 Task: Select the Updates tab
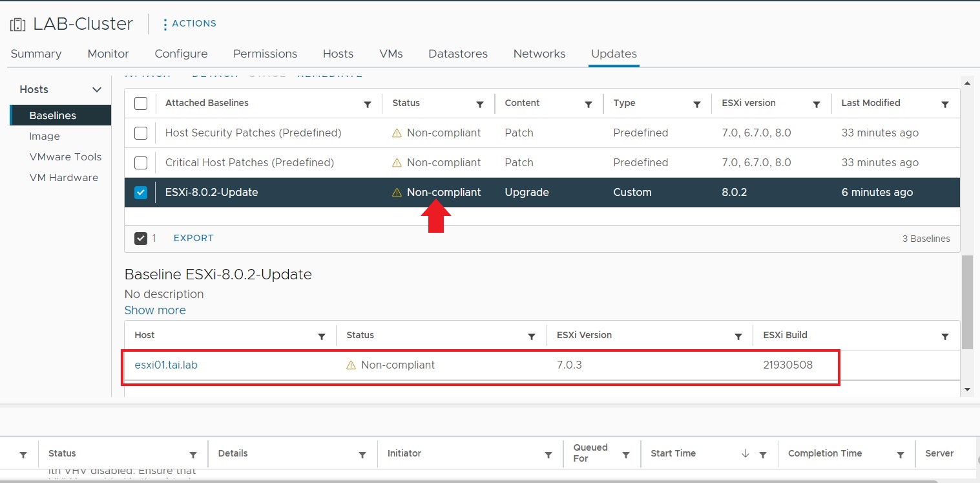pyautogui.click(x=614, y=54)
